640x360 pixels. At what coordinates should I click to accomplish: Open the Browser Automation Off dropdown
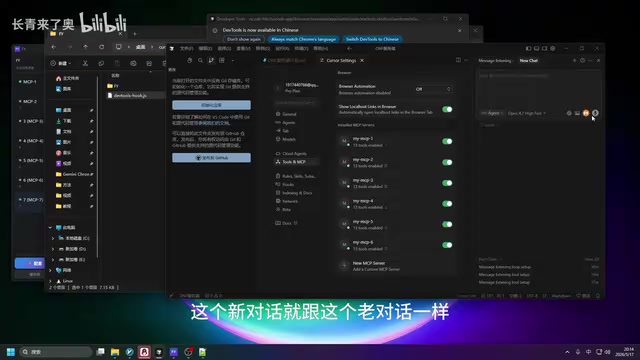(x=433, y=89)
